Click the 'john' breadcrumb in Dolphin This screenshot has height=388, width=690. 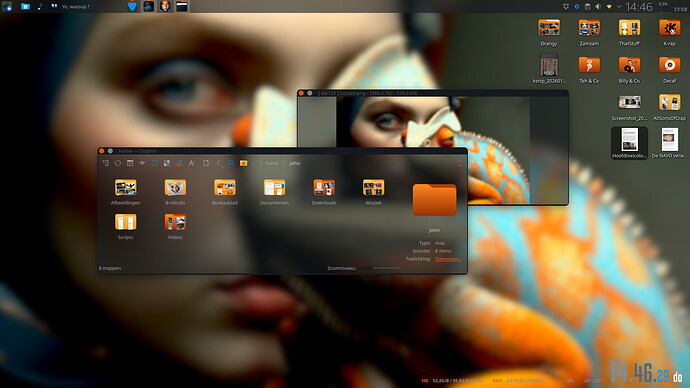click(x=295, y=163)
